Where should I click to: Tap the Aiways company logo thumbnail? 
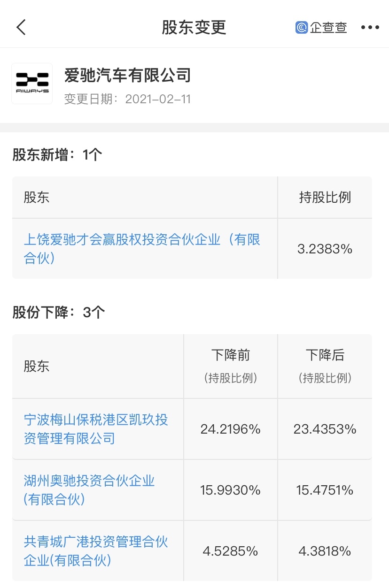pos(32,84)
